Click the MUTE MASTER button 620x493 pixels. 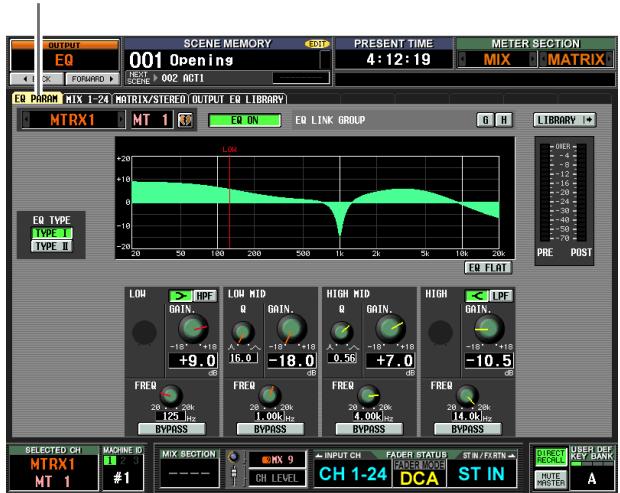pos(551,479)
